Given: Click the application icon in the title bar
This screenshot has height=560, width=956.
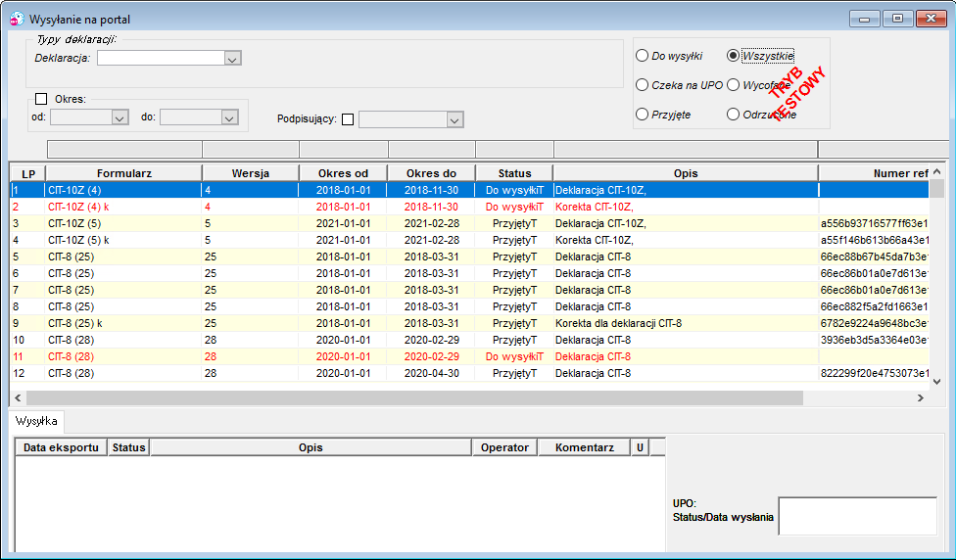Looking at the screenshot, I should pos(17,19).
